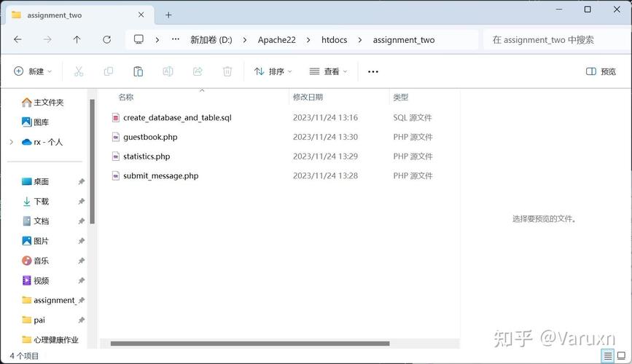Open the 查看 view dropdown
Viewport: 632px width, 364px height.
(x=328, y=71)
